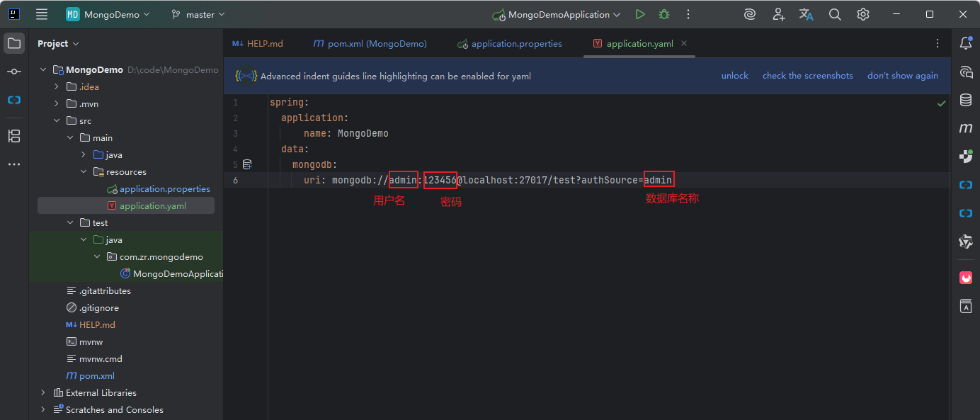Click the Debug bug icon
Viewport: 980px width, 420px height.
point(663,14)
